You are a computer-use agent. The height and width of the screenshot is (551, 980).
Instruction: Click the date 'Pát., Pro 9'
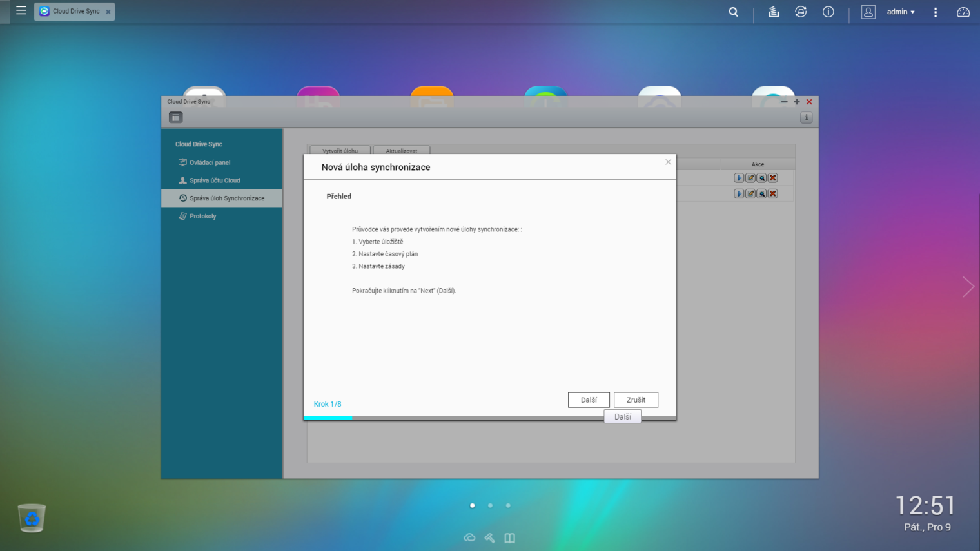(927, 527)
